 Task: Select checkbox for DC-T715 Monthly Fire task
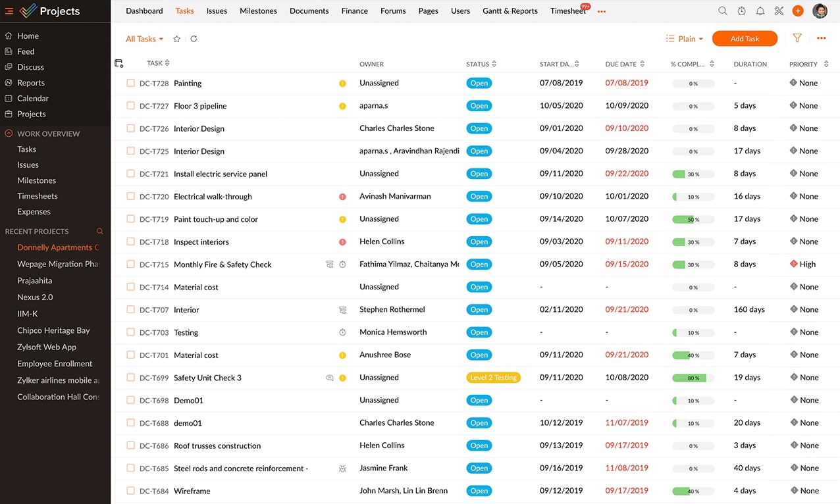pyautogui.click(x=130, y=265)
